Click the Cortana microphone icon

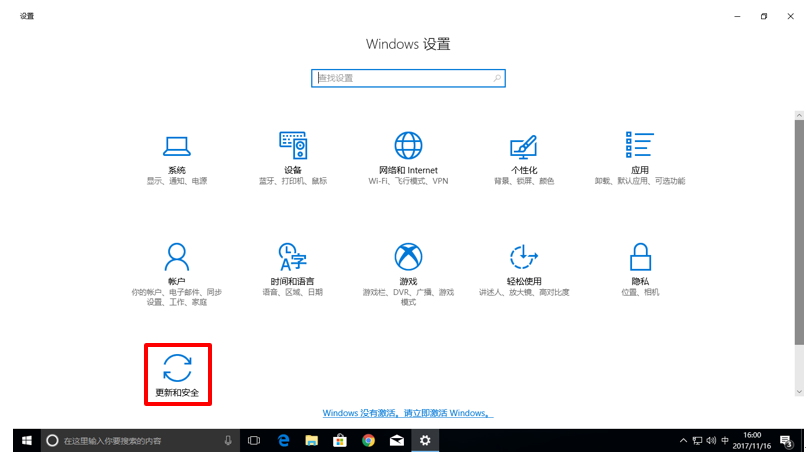point(228,441)
